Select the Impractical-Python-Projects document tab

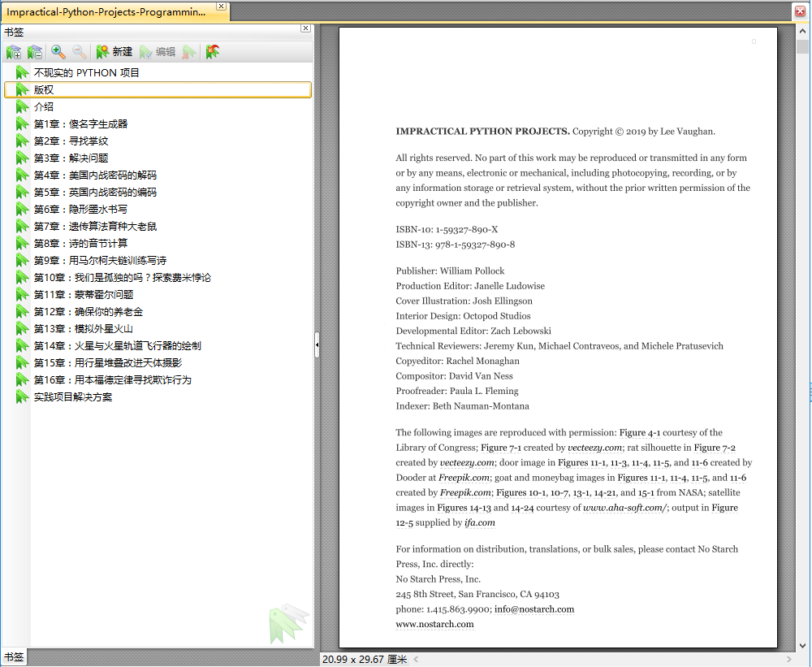106,12
